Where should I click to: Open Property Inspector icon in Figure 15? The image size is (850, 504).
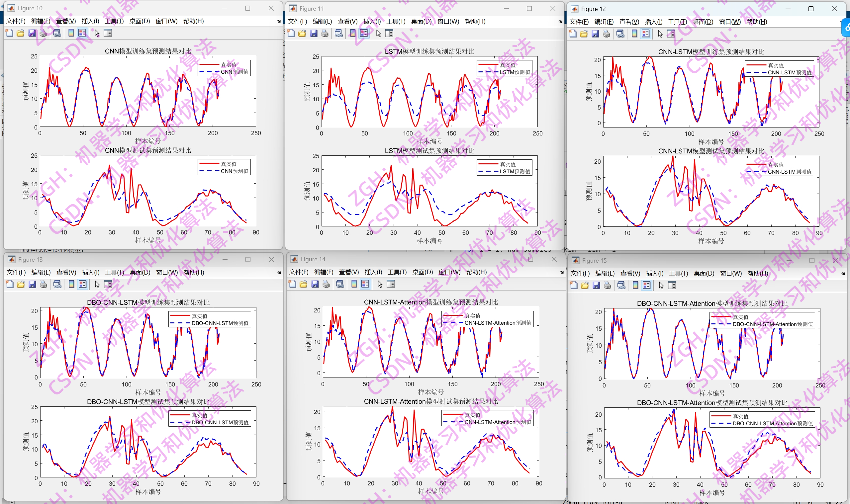point(672,285)
